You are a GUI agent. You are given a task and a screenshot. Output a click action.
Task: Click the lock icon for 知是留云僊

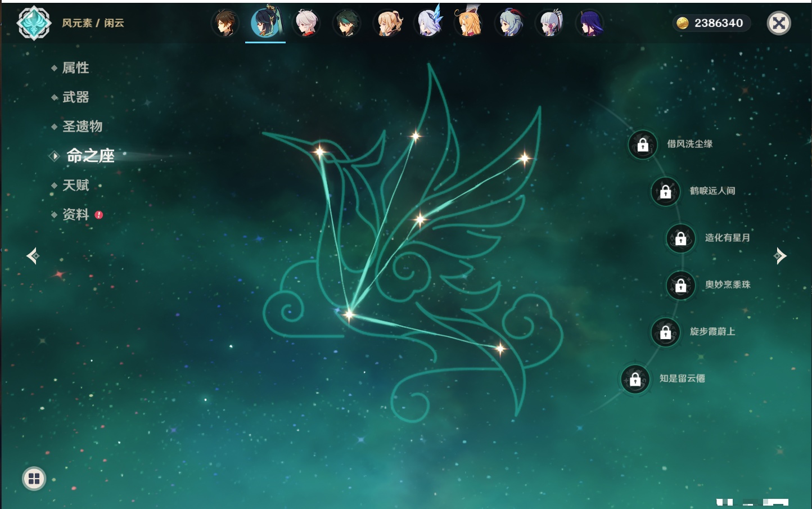tap(635, 379)
